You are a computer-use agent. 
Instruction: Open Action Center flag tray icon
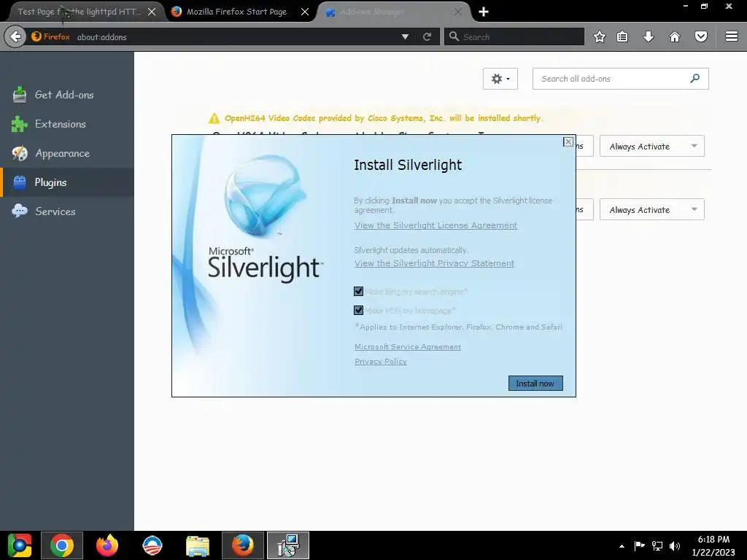639,545
